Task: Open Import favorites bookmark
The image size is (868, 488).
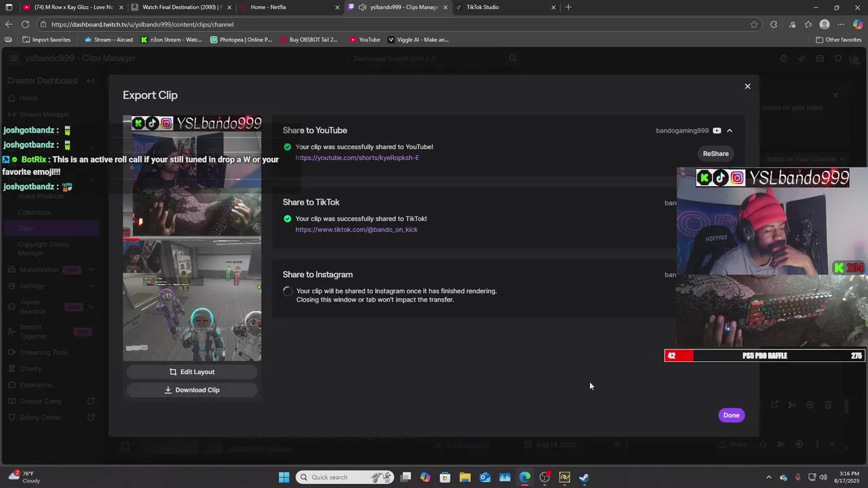Action: click(47, 40)
